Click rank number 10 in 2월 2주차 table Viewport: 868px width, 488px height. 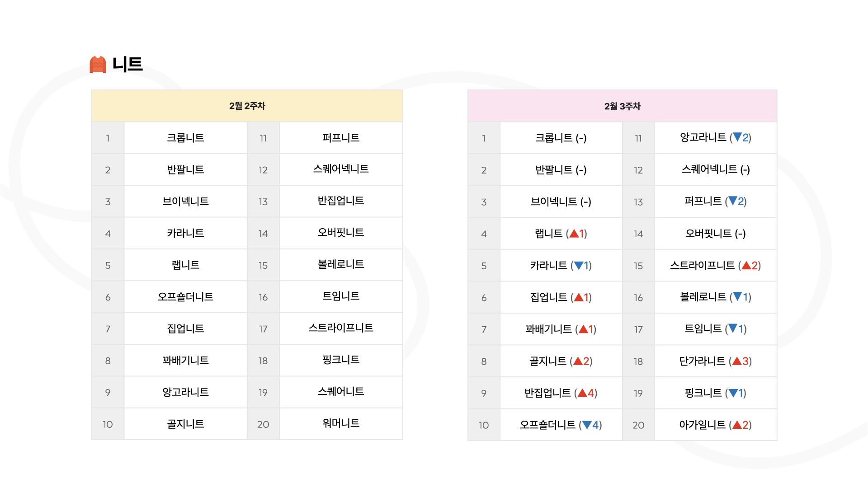pos(108,424)
